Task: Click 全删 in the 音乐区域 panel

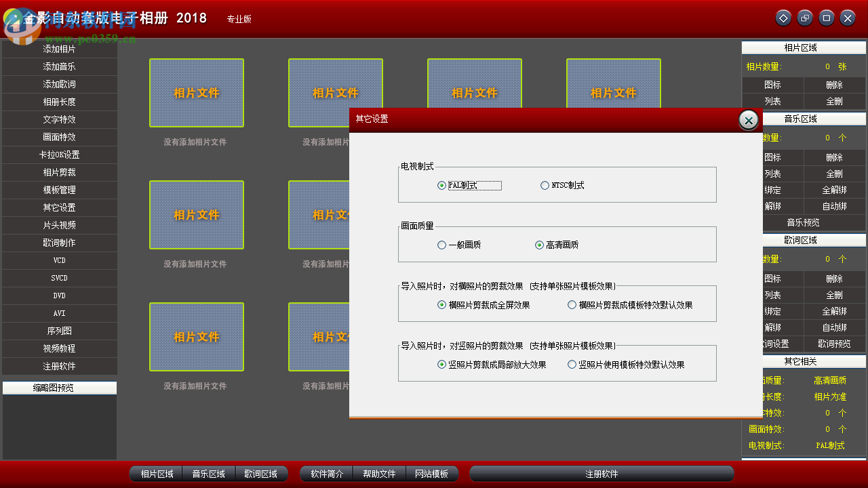Action: tap(835, 174)
